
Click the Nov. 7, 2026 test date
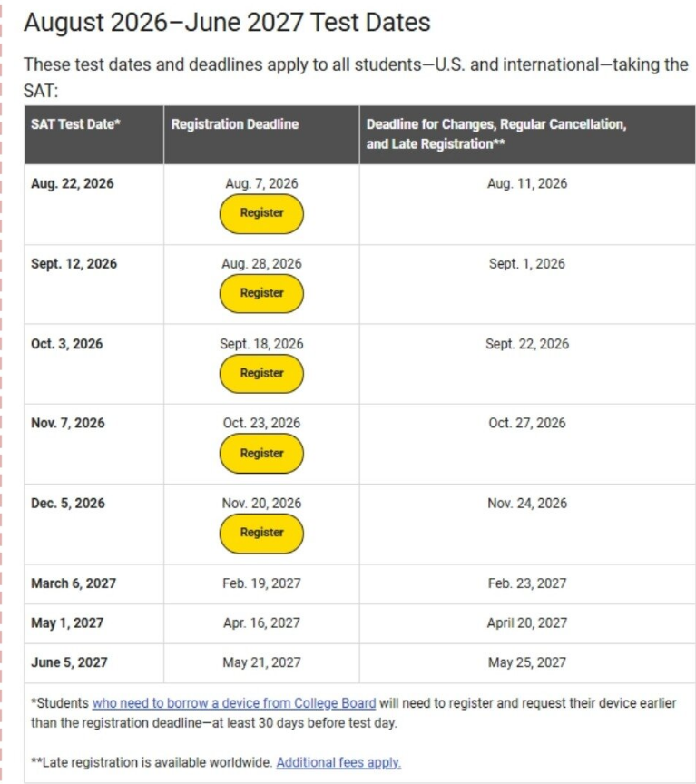(68, 423)
